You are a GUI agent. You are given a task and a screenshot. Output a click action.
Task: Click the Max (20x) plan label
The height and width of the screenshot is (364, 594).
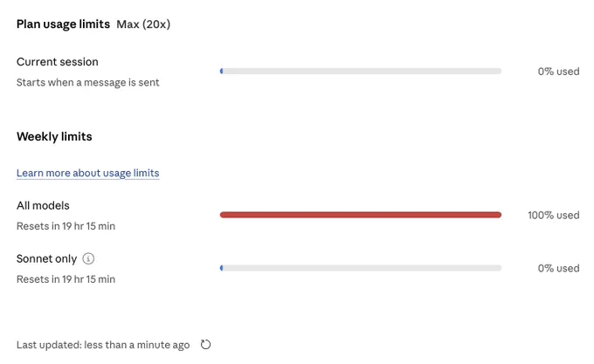tap(143, 24)
